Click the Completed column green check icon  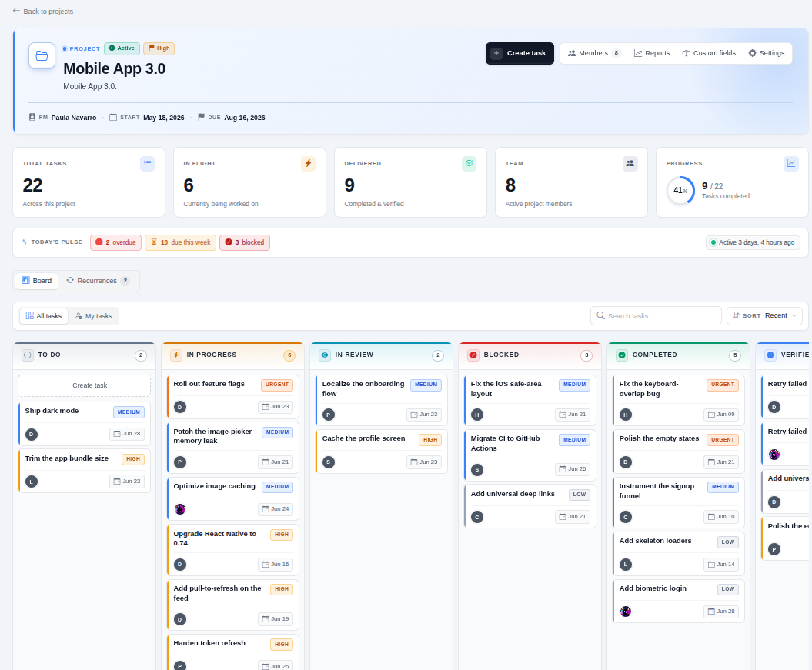[622, 355]
